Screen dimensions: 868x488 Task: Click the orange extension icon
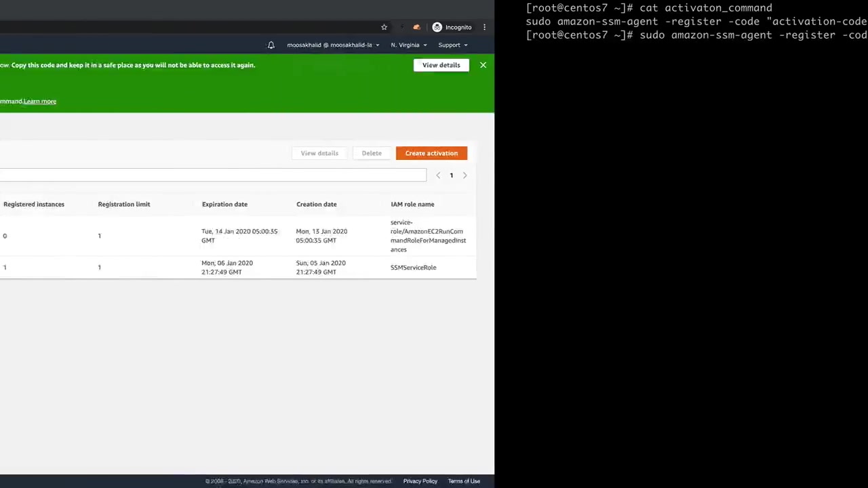416,27
